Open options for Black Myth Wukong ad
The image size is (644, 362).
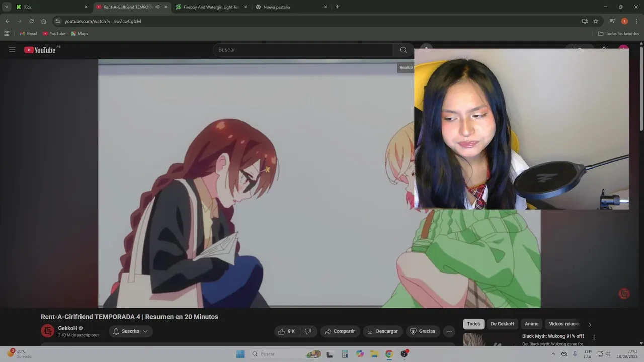tap(594, 337)
